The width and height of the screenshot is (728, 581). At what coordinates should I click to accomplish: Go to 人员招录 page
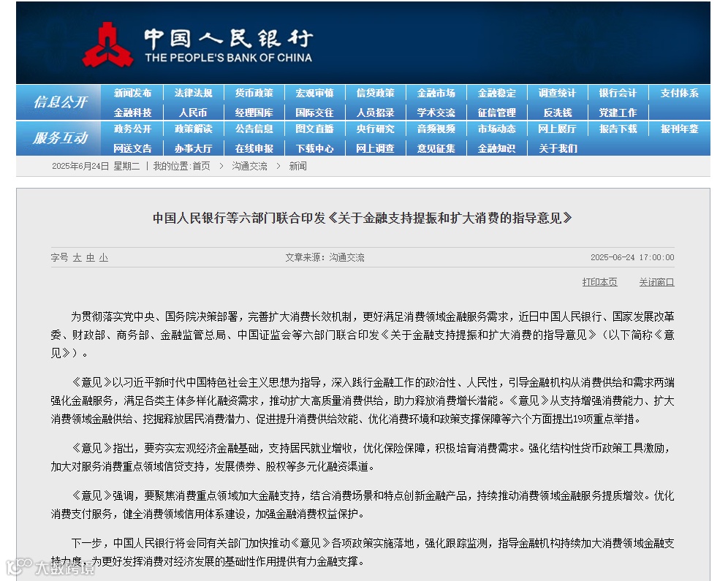click(375, 113)
